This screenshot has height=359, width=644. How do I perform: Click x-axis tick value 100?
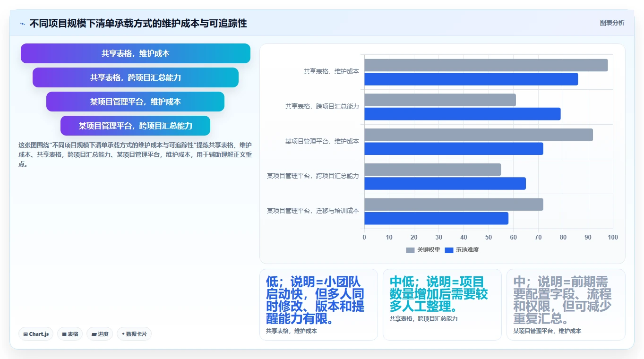[613, 237]
